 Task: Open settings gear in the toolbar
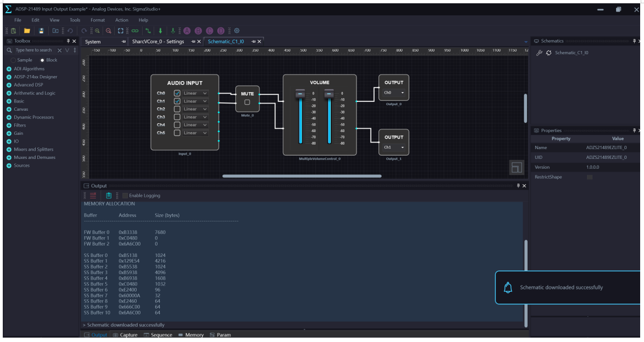click(236, 31)
